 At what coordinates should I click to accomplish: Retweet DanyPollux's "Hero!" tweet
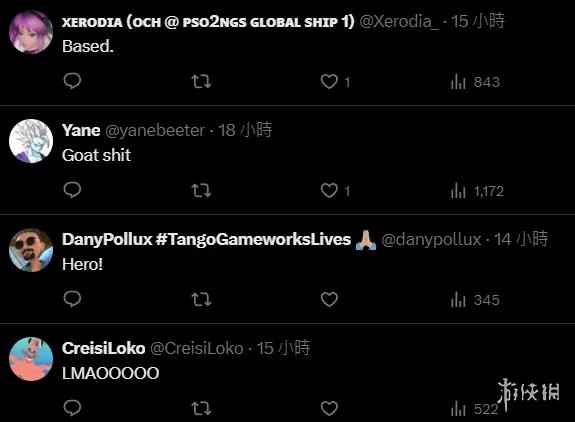(x=201, y=300)
